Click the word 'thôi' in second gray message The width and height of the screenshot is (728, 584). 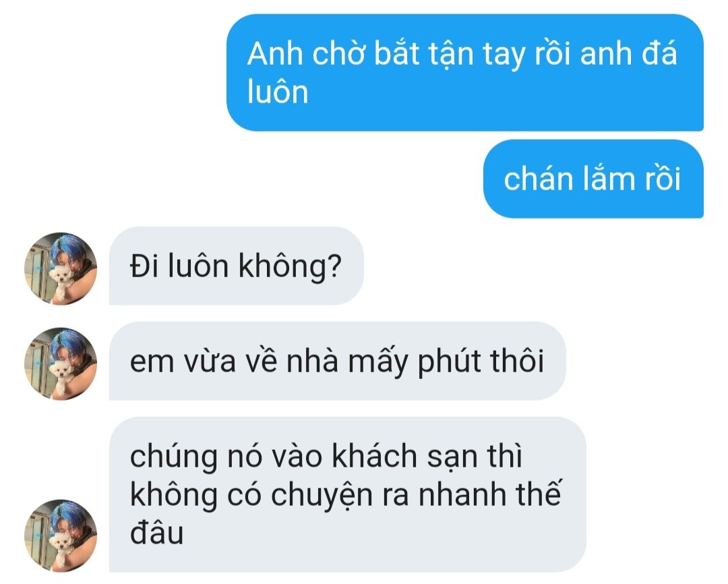517,361
